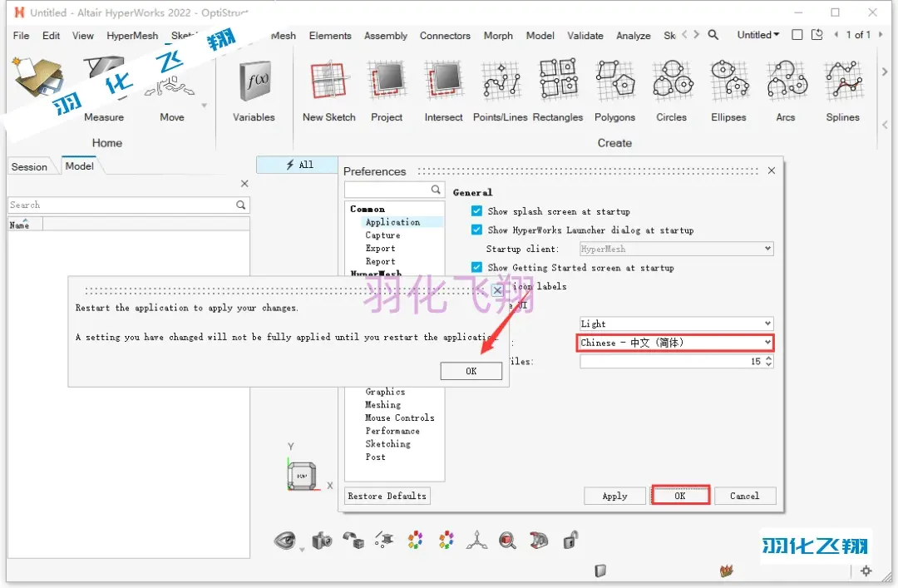Switch to the Validate ribbon tab

pos(585,36)
